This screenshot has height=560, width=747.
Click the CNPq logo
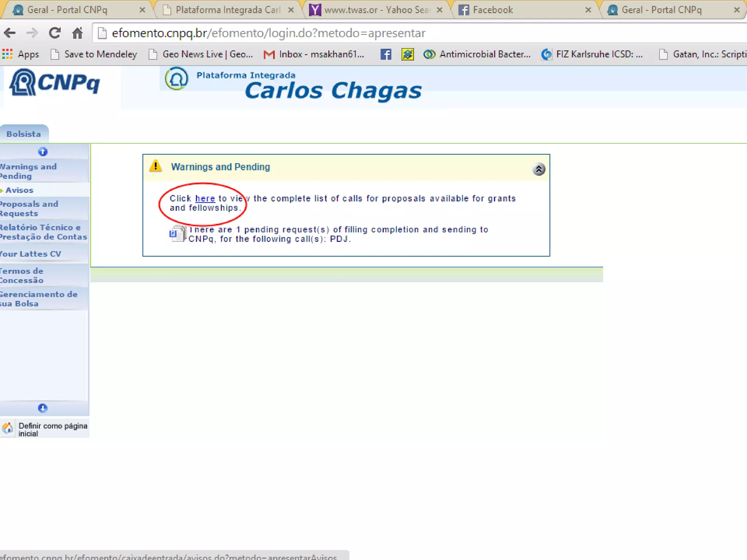pyautogui.click(x=55, y=83)
